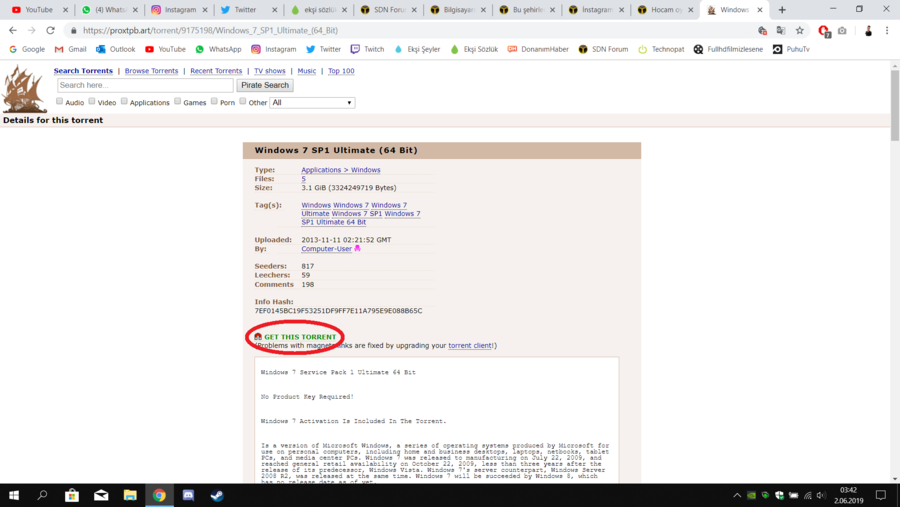Open the Top 100 link
900x507 pixels.
[341, 71]
